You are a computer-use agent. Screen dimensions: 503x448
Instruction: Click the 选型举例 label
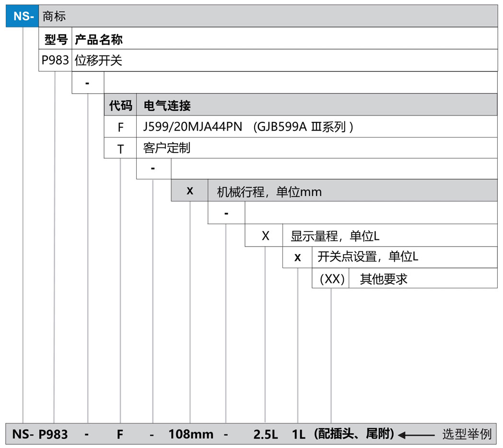pyautogui.click(x=466, y=435)
